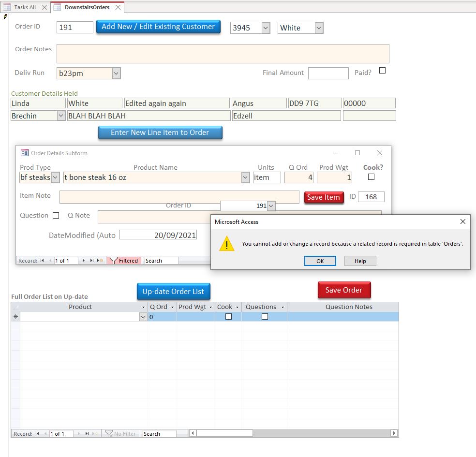Click the Save Order button
Image resolution: width=476 pixels, height=457 pixels.
[344, 290]
